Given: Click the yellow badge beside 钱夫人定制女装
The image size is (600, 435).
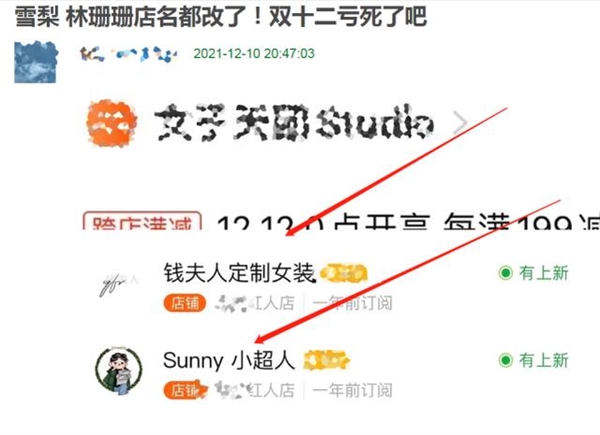Looking at the screenshot, I should 344,273.
